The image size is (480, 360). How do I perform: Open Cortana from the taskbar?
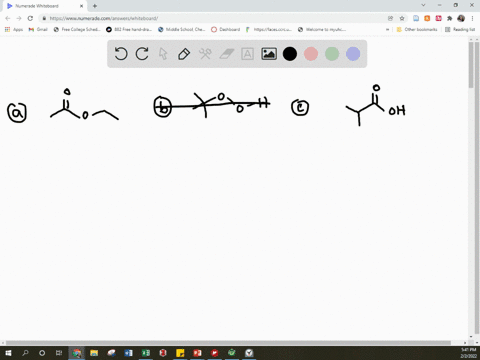(x=42, y=353)
